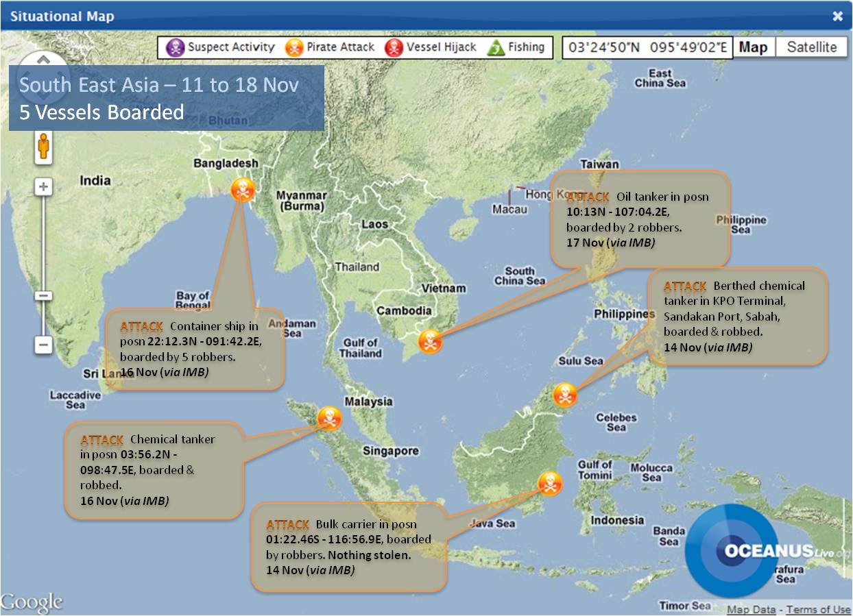
Task: Click the Google logo
Action: [32, 602]
